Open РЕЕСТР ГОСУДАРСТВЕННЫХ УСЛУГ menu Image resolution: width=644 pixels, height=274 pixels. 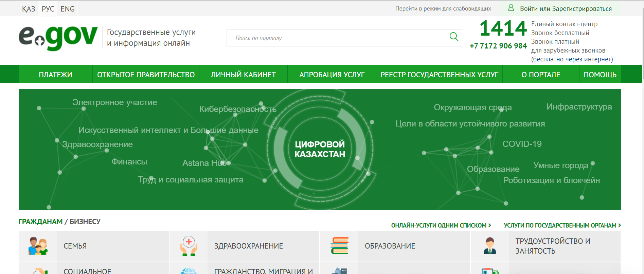tap(439, 75)
